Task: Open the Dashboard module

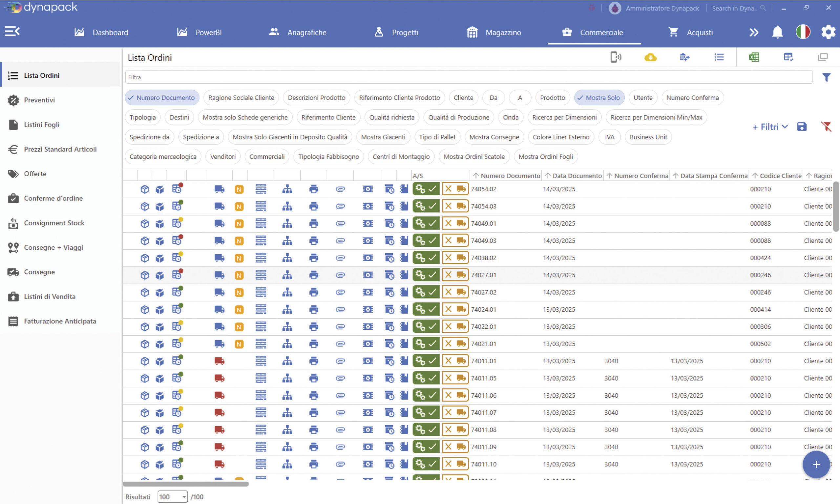Action: (x=101, y=32)
